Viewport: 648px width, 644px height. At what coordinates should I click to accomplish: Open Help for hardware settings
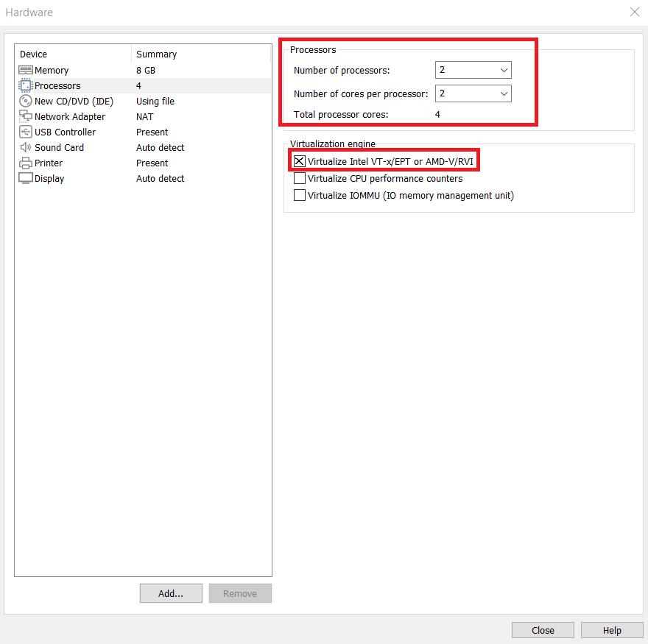point(612,630)
